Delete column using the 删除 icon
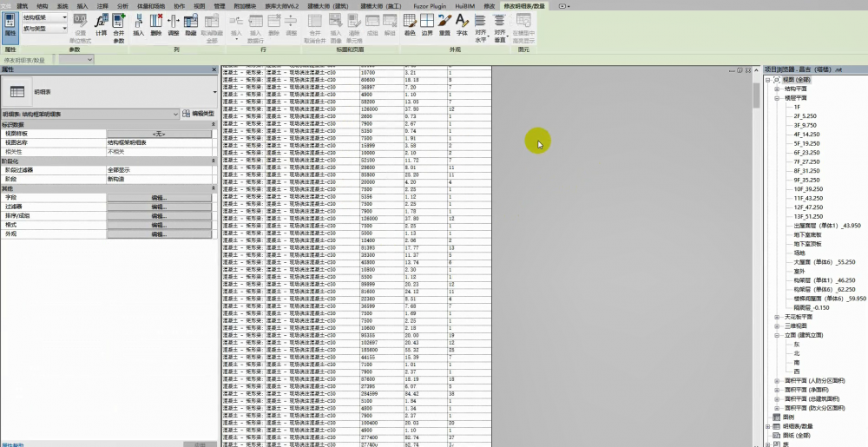 (155, 24)
